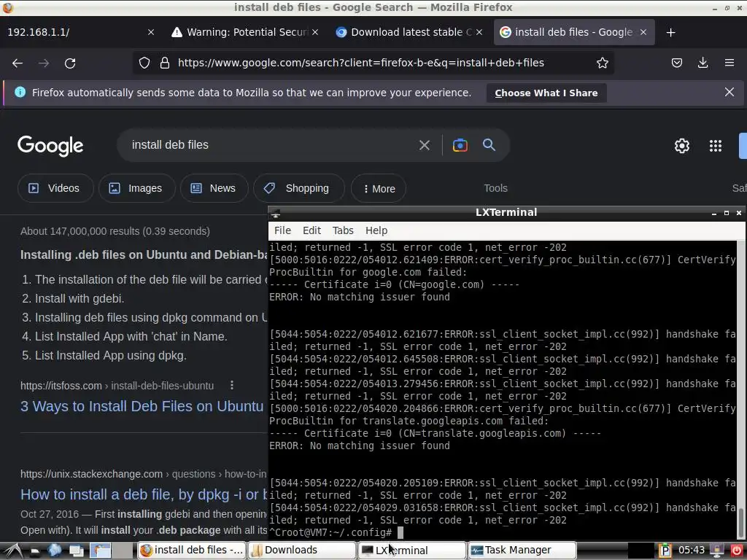This screenshot has height=560, width=747.
Task: Open LXTerminal Help menu
Action: [376, 230]
